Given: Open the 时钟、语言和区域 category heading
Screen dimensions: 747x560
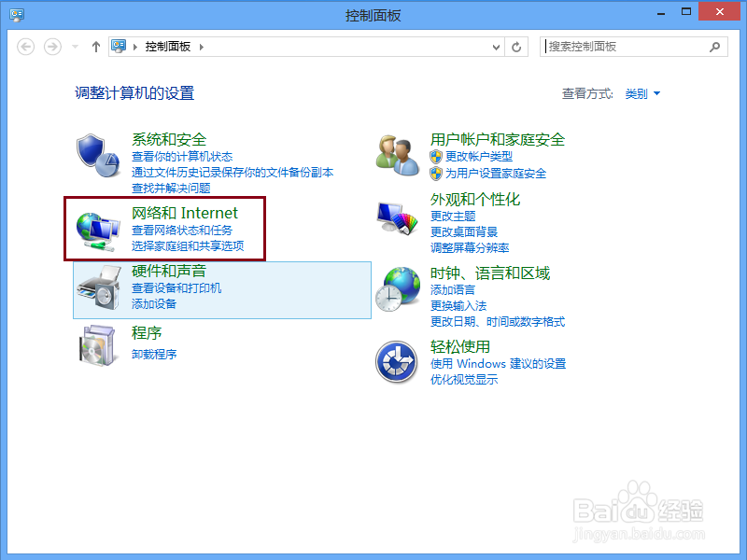Looking at the screenshot, I should [490, 273].
